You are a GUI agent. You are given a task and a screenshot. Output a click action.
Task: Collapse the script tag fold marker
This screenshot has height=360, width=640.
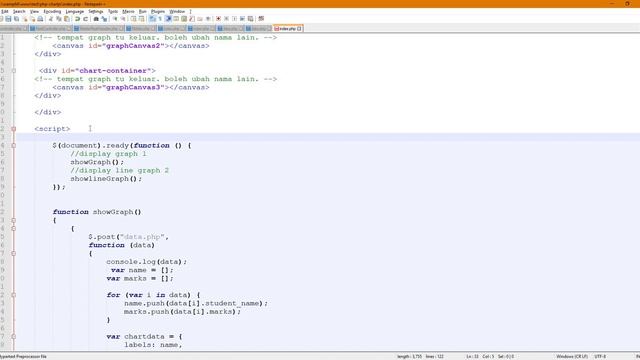tap(13, 129)
